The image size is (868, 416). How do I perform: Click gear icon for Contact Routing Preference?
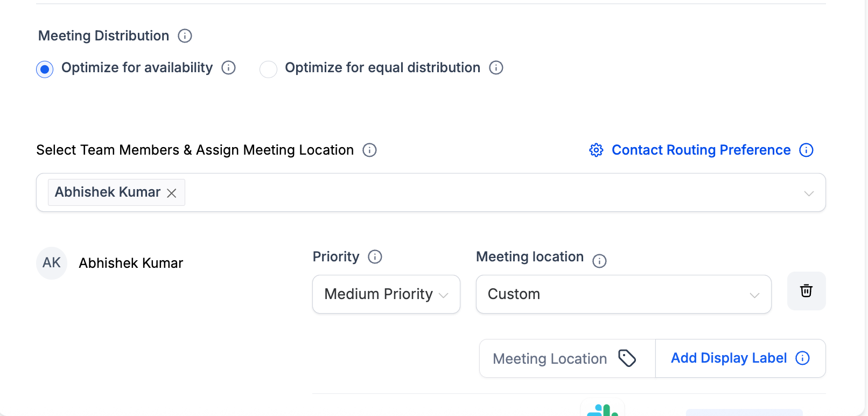(x=596, y=150)
